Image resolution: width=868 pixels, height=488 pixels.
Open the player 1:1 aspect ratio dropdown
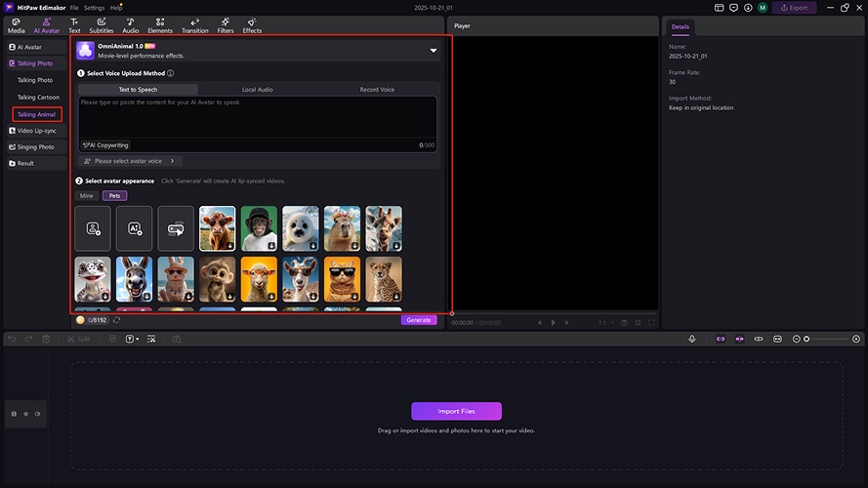click(x=605, y=322)
